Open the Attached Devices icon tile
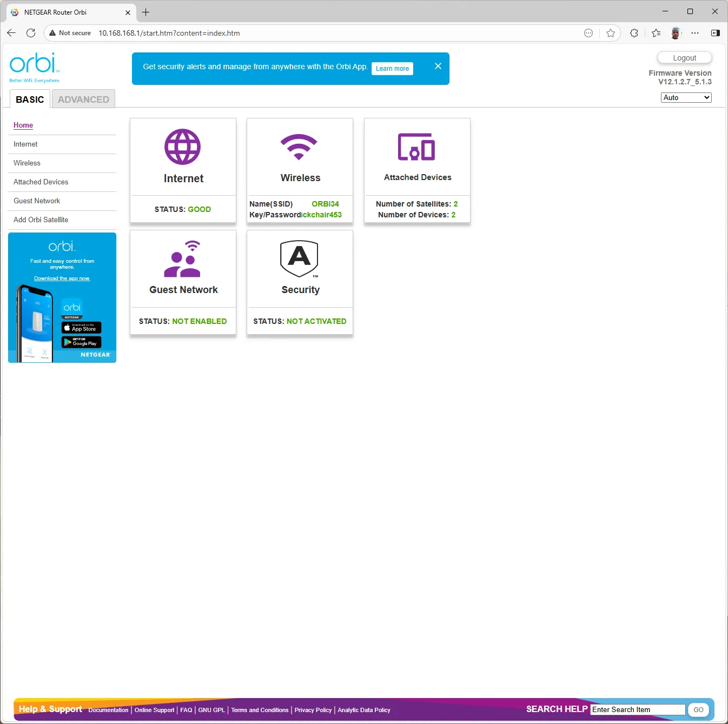728x724 pixels. (x=416, y=147)
